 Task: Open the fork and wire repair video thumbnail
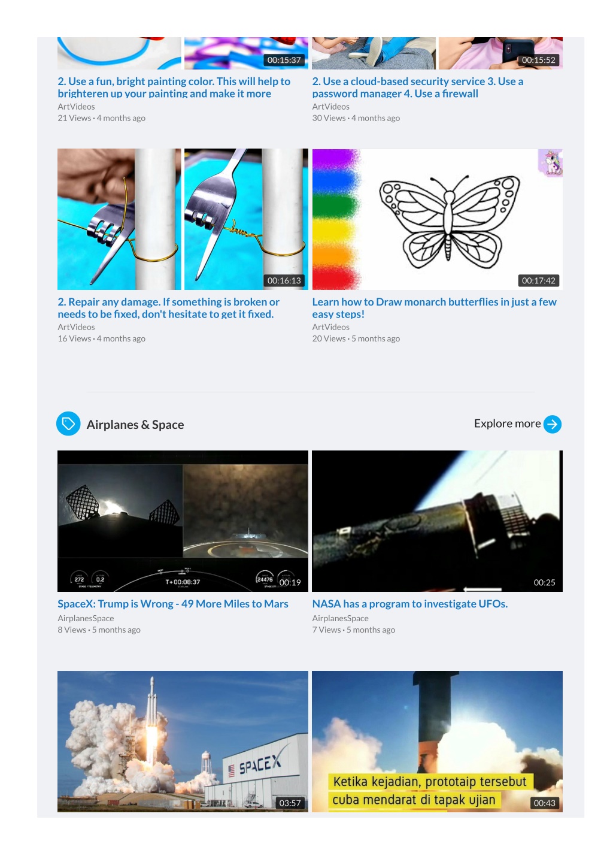click(183, 219)
